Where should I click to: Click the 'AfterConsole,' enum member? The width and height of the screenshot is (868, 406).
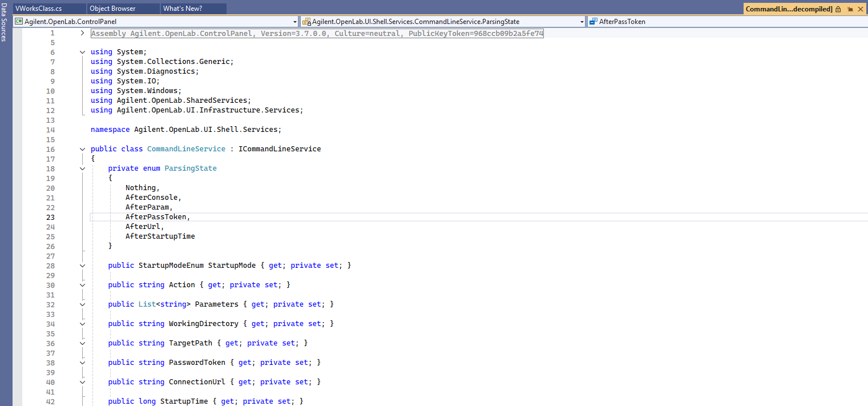pos(154,198)
